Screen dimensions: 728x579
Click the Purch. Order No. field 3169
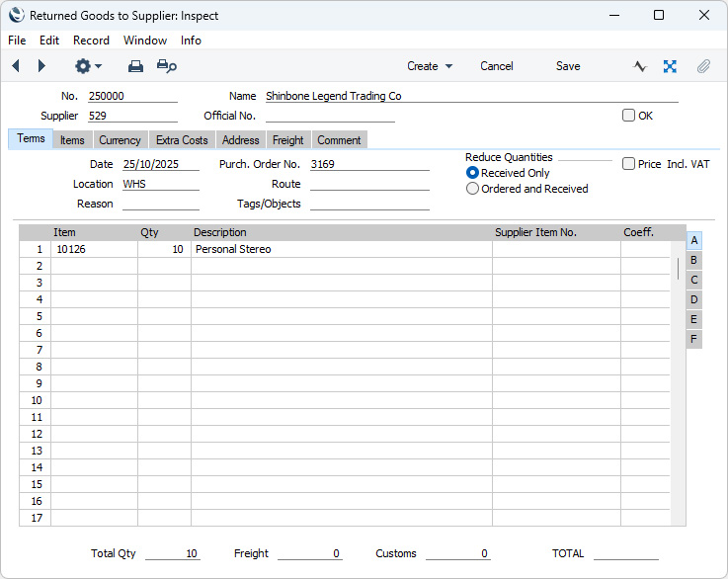tap(369, 164)
